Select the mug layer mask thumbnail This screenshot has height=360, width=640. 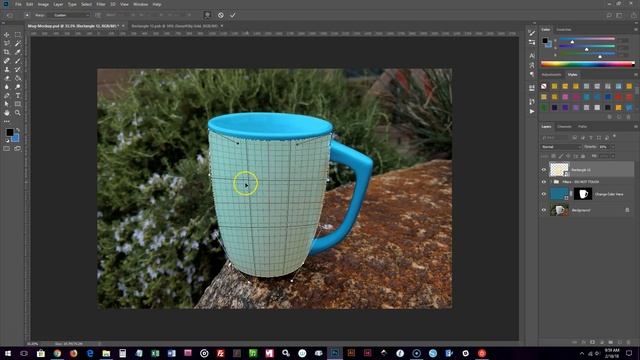[583, 194]
